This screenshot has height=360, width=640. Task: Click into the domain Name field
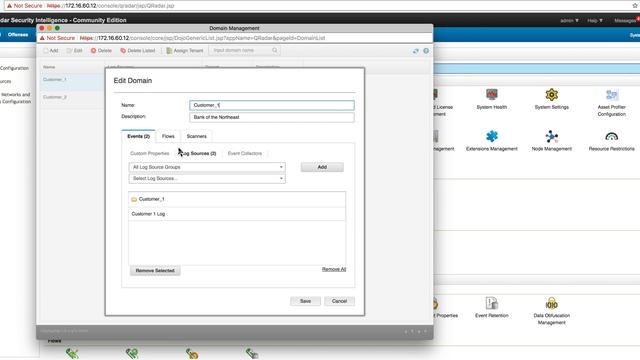(272, 105)
